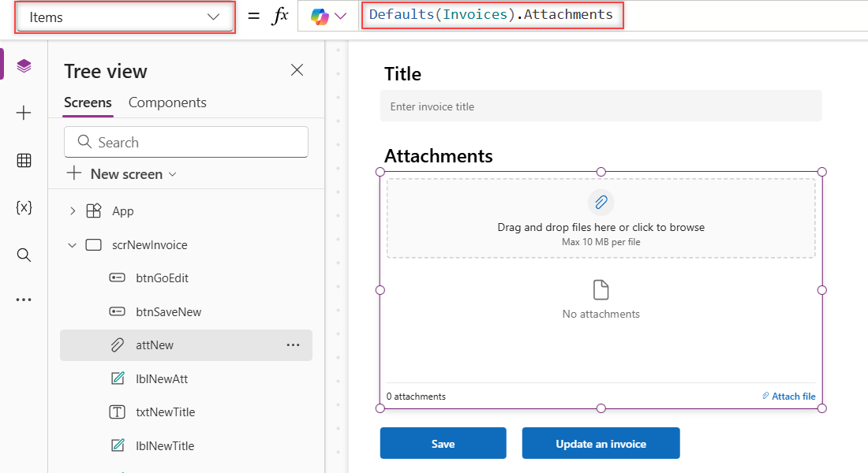Select btnGoEdit control in tree
The height and width of the screenshot is (473, 868).
(x=163, y=278)
